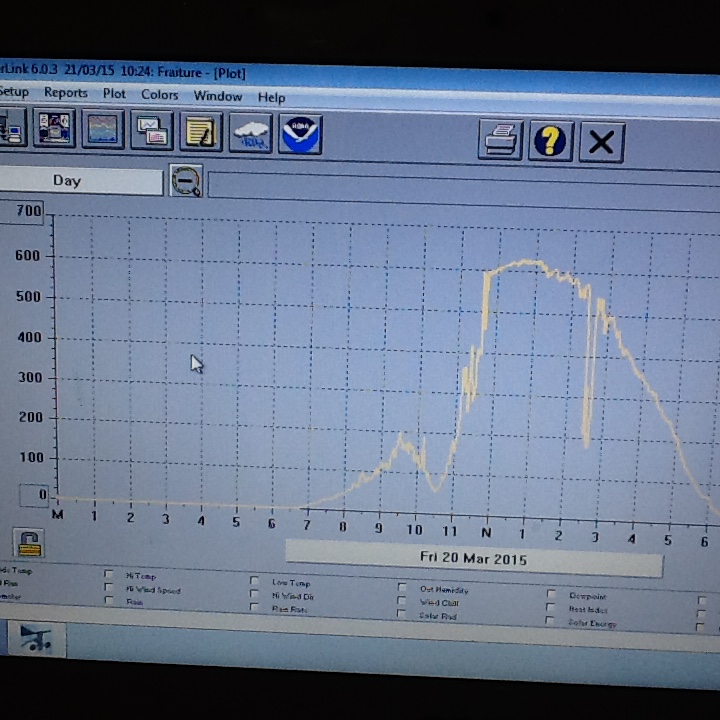Click the 600 label on vertical axis
The image size is (720, 720).
(28, 255)
